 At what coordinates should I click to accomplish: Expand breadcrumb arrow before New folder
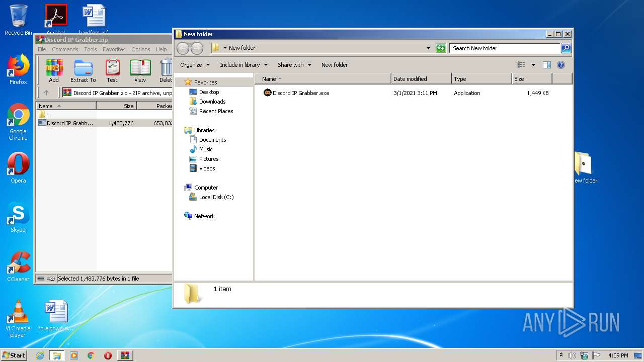225,48
